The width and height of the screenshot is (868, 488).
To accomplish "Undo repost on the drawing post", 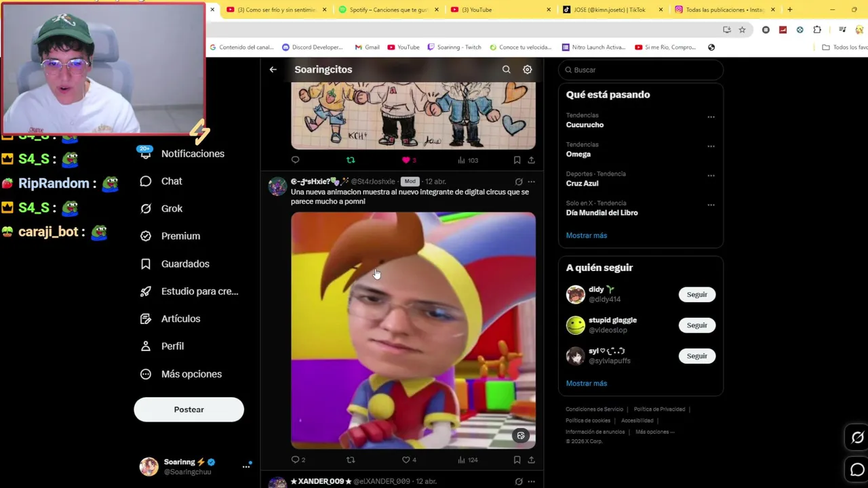I will click(351, 160).
